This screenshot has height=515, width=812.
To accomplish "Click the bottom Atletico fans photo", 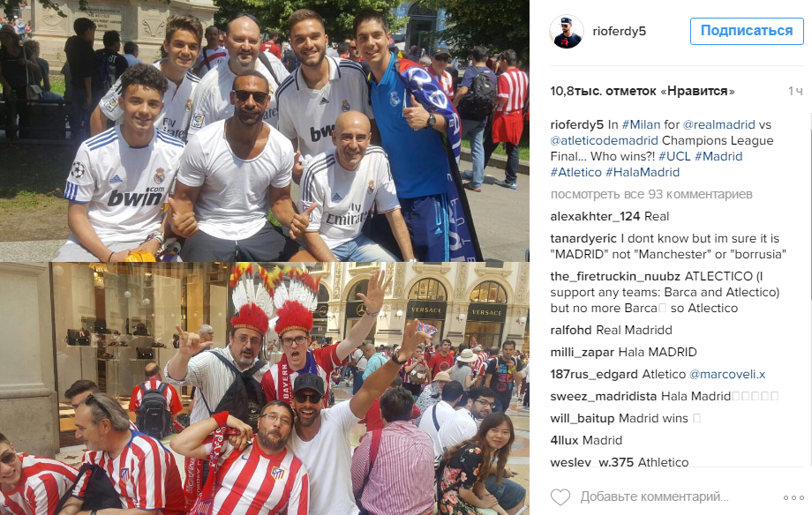I will tap(265, 388).
